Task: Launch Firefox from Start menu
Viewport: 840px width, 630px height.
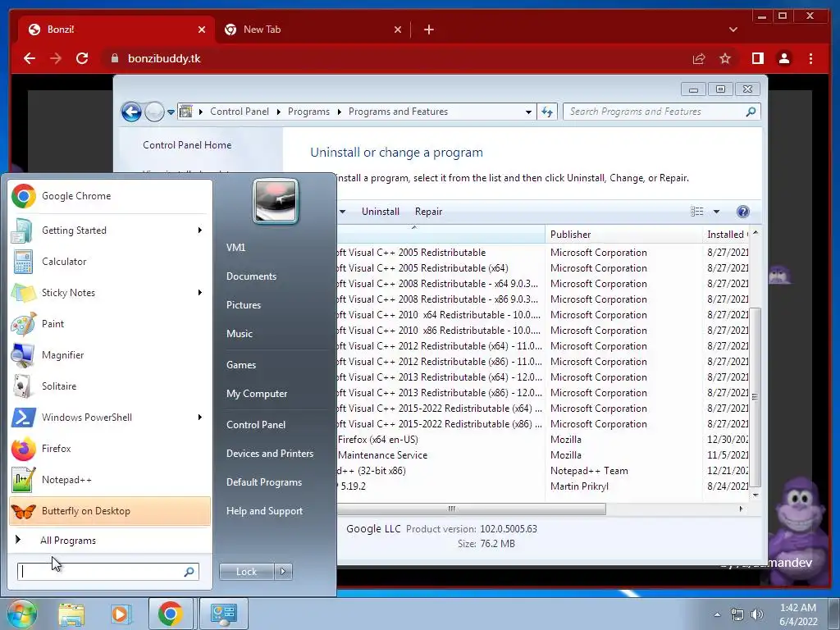Action: (x=110, y=449)
